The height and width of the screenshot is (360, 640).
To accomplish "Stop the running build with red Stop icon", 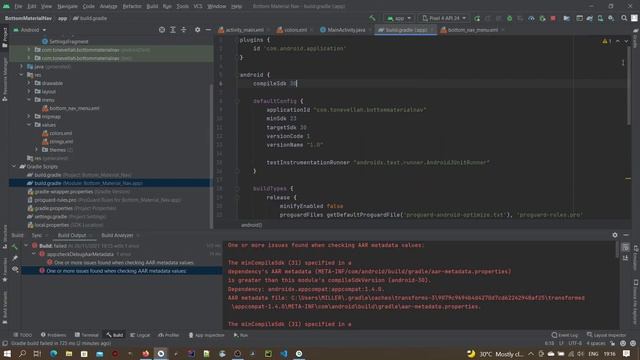I will pos(553,18).
